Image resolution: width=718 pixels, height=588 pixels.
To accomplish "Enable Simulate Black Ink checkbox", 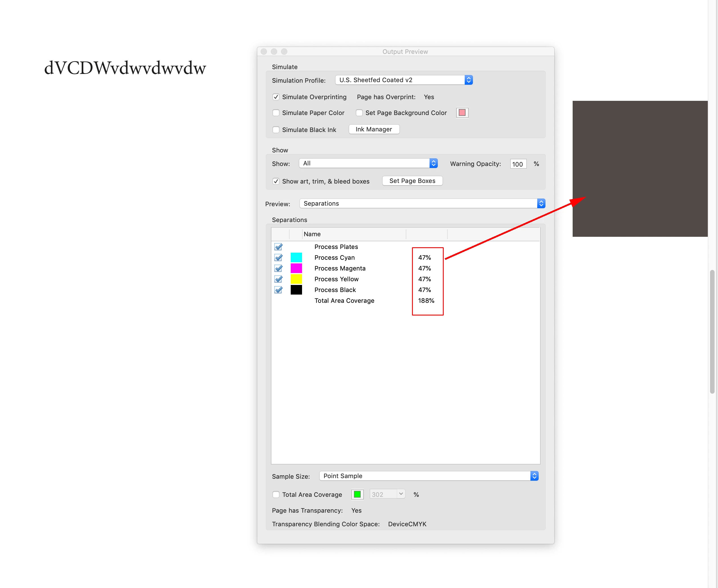I will (276, 130).
